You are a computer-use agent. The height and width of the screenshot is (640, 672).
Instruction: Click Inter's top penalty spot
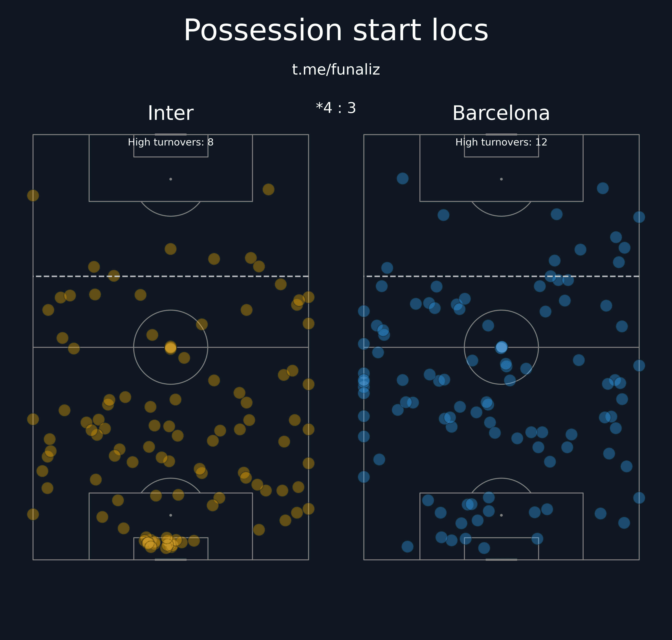[x=170, y=179]
